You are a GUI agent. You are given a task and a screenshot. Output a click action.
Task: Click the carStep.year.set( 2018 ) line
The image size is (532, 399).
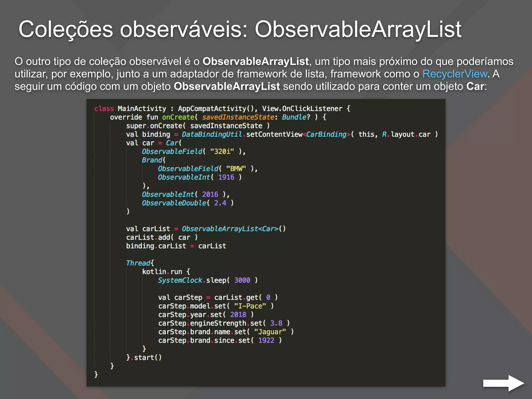(x=206, y=314)
